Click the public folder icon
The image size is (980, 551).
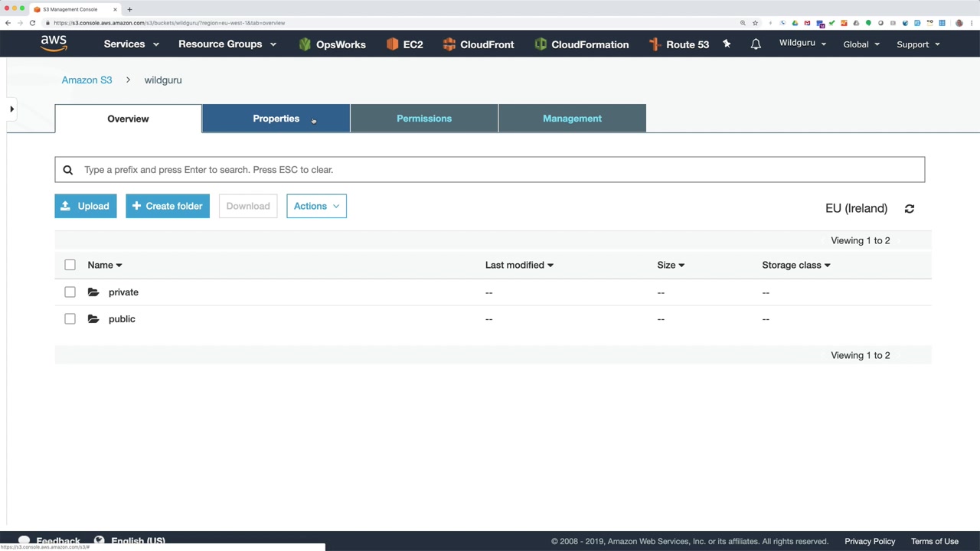(93, 319)
